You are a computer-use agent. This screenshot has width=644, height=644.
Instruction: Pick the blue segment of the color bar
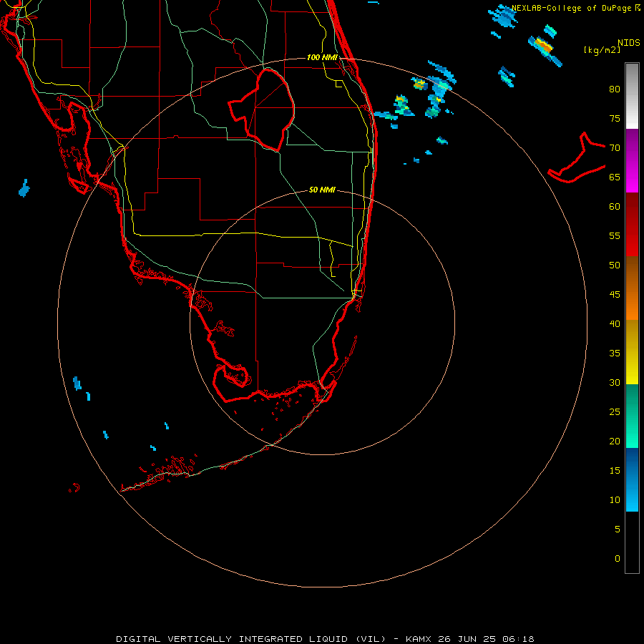tap(632, 479)
